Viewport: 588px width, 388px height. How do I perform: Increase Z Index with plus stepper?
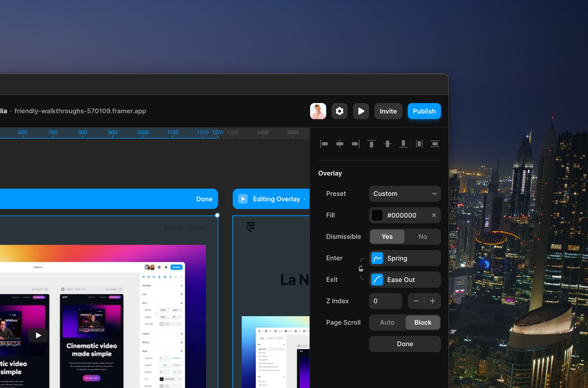(432, 301)
